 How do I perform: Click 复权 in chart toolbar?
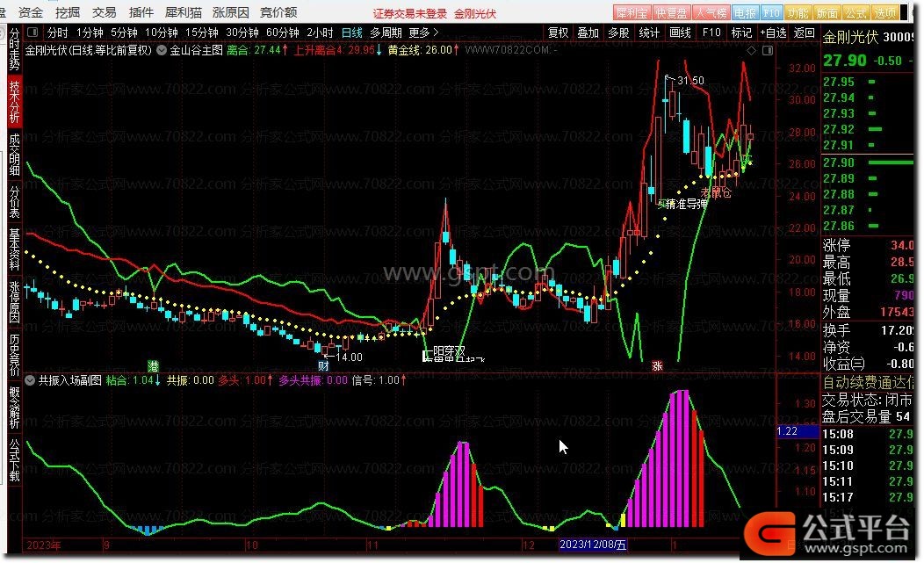558,33
